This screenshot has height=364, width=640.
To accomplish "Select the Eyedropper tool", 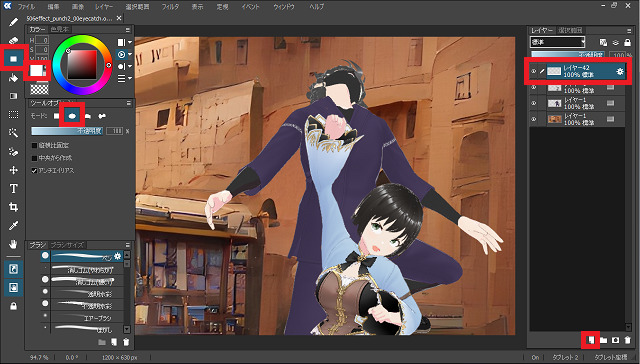I will coord(13,226).
